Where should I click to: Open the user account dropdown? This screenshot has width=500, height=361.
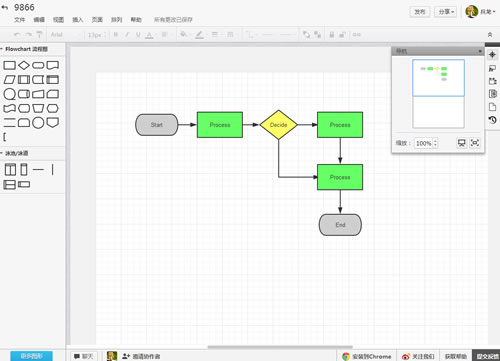pyautogui.click(x=480, y=12)
